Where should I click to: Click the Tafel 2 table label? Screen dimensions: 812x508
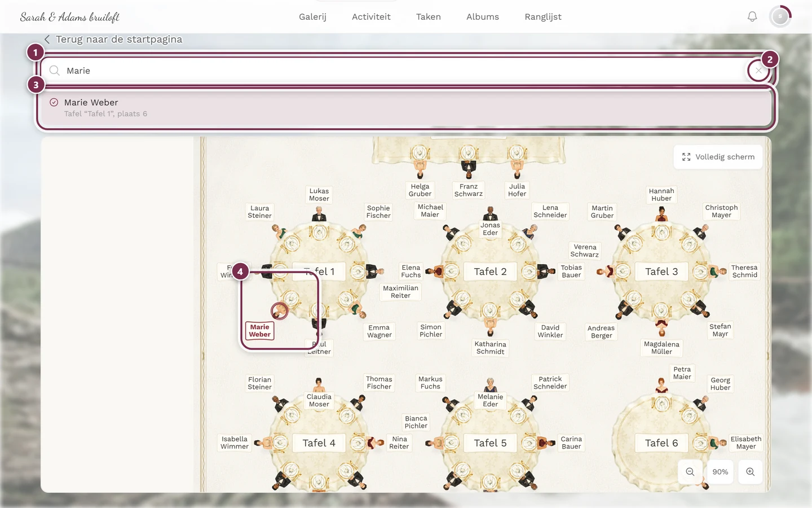491,271
